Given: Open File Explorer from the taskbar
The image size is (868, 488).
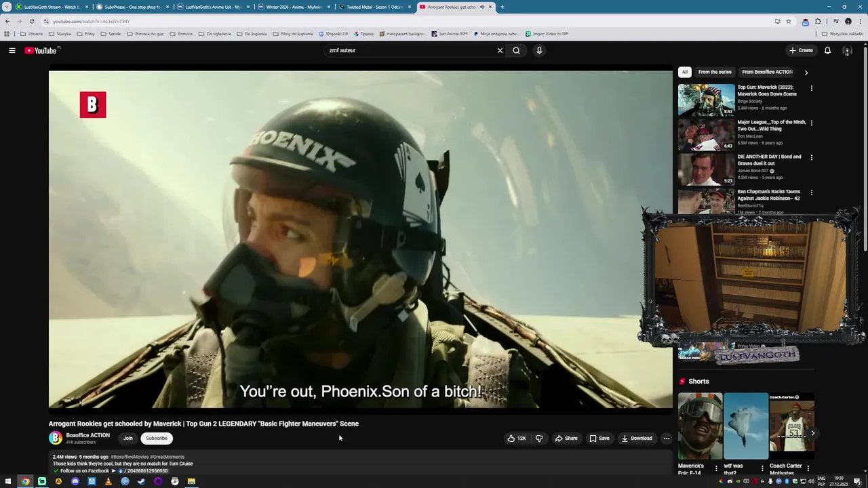Looking at the screenshot, I should click(191, 481).
